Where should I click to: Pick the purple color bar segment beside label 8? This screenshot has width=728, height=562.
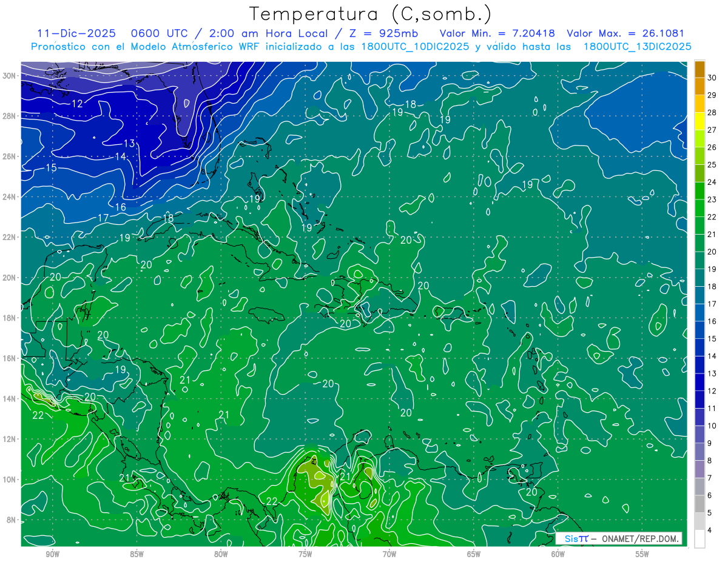point(699,469)
